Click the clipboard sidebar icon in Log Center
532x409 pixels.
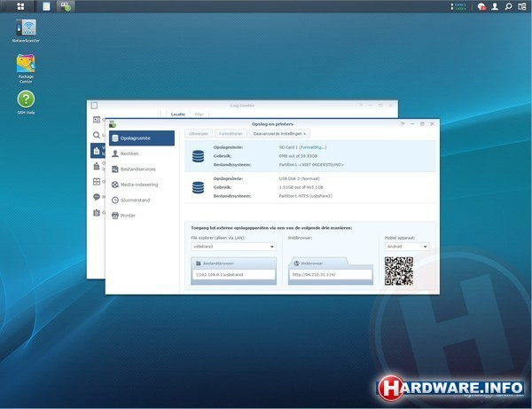point(97,212)
